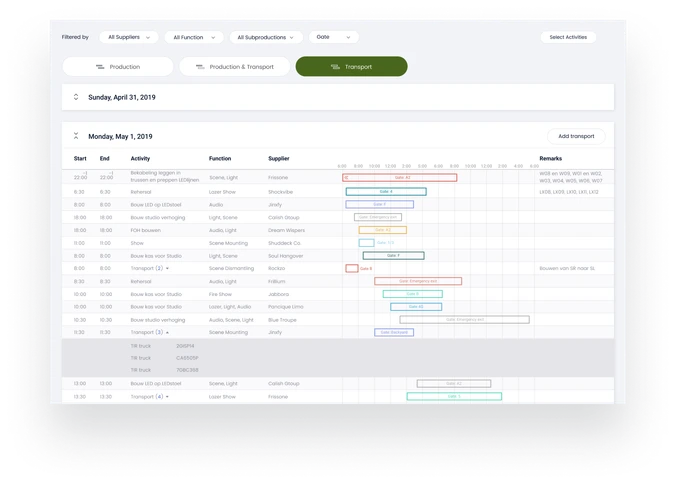Click TIR truck entry 20ISP14
Screen dimensions: 676x484
pos(185,346)
